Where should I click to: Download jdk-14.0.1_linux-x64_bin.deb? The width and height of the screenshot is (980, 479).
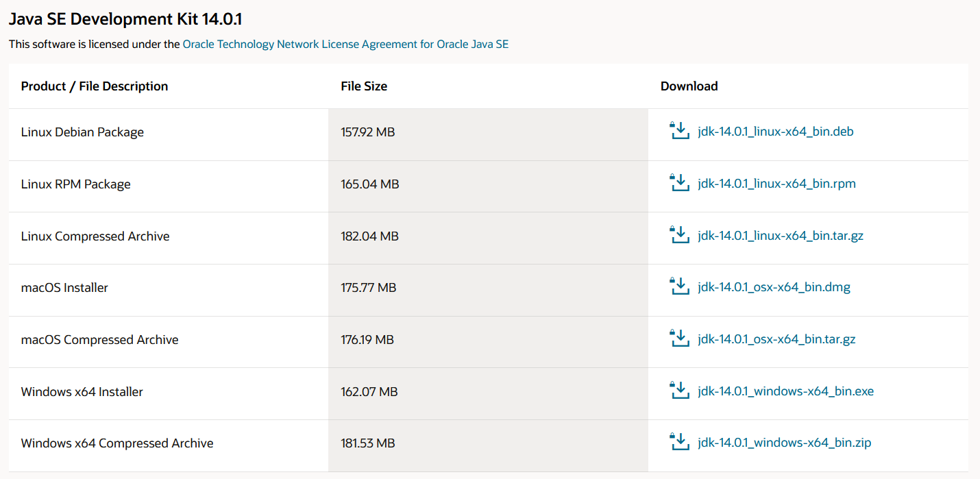coord(776,132)
